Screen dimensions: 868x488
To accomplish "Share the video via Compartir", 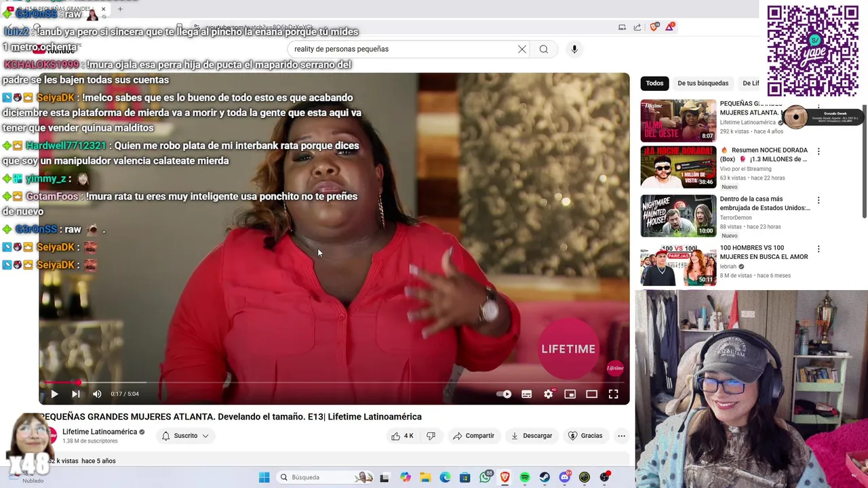I will click(473, 436).
